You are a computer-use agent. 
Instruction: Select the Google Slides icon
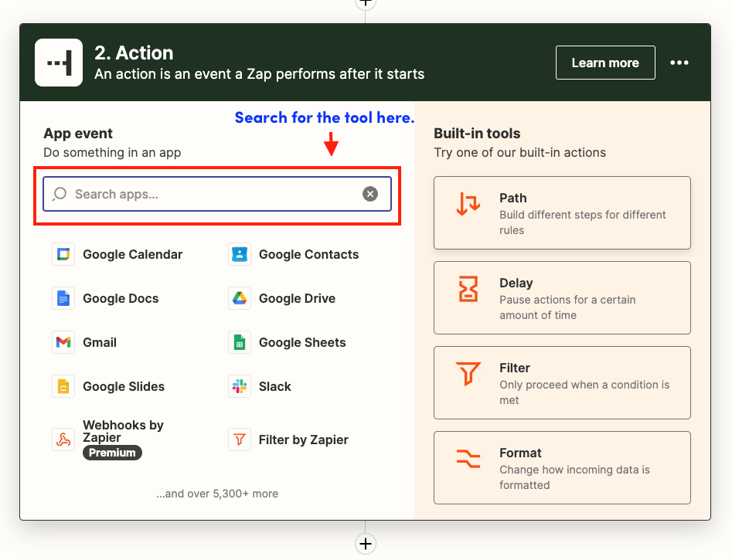[x=63, y=386]
